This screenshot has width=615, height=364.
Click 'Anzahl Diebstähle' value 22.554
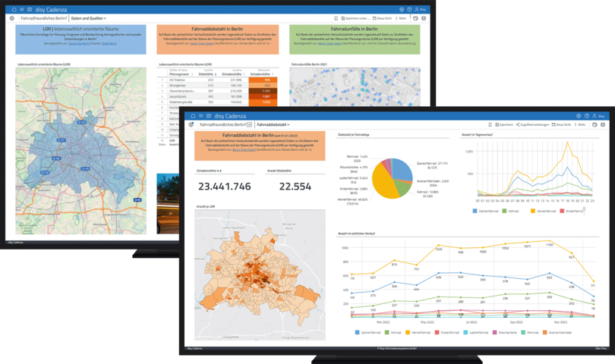click(x=295, y=187)
